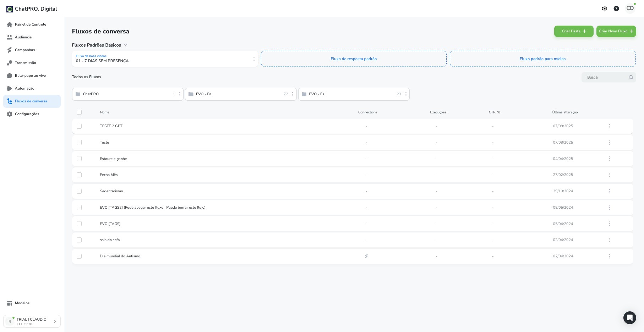This screenshot has height=332, width=644.
Task: Set the Fluxo de resposta padrão
Action: [x=354, y=59]
